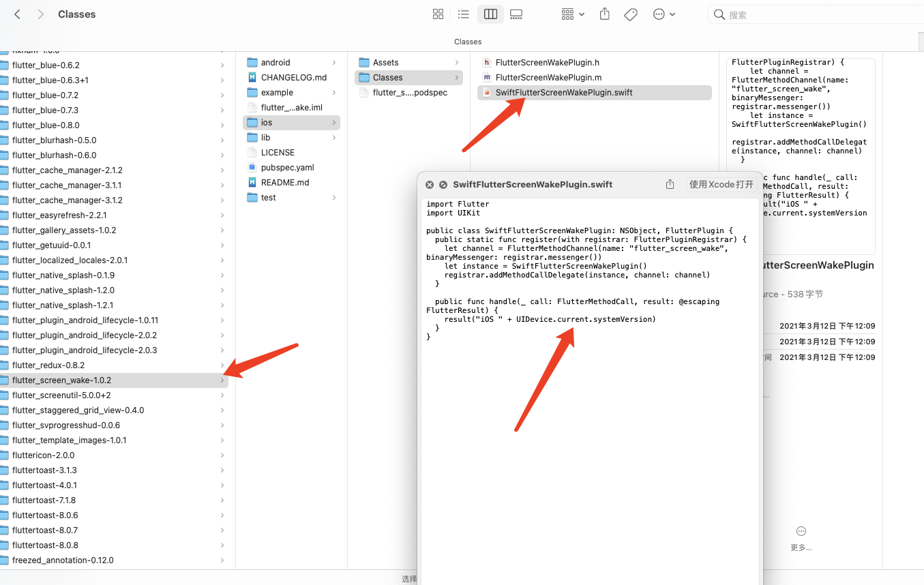Switch Finder to icon grid view
Image resolution: width=924 pixels, height=585 pixels.
(438, 14)
